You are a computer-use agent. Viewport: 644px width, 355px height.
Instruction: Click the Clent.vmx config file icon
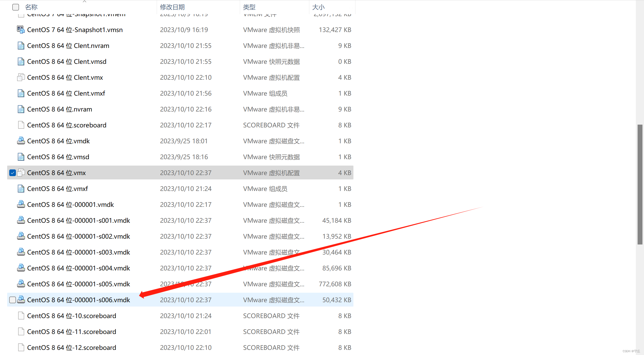[x=21, y=77]
